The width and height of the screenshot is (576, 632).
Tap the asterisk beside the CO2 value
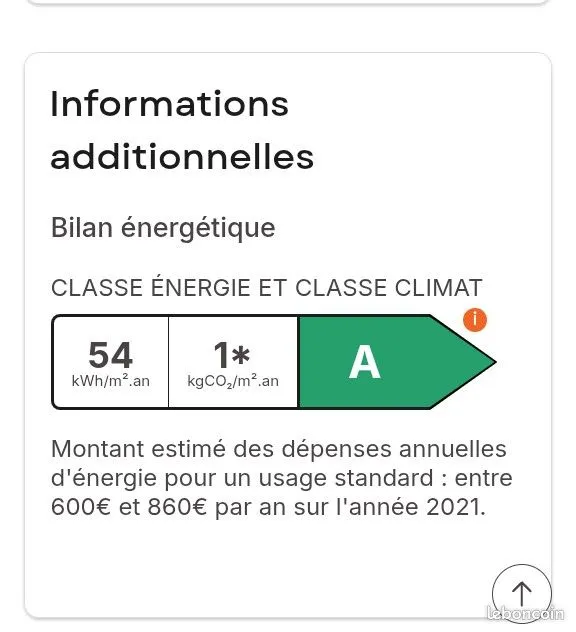tap(241, 356)
